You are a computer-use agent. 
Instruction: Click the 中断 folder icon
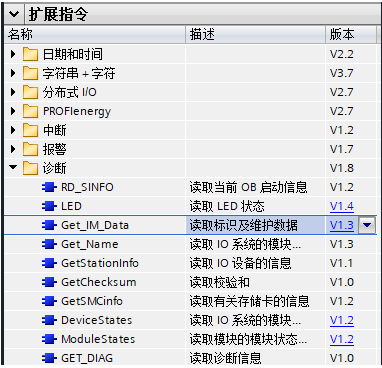(x=31, y=130)
